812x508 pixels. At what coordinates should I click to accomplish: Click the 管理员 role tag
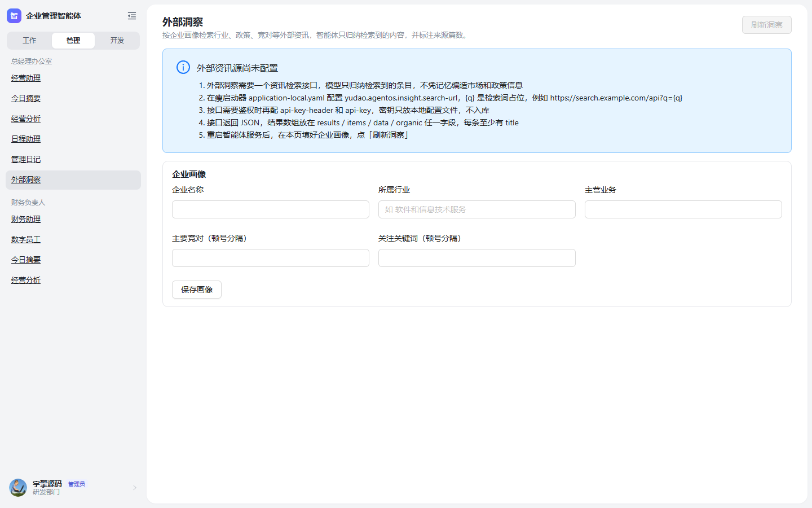(77, 484)
